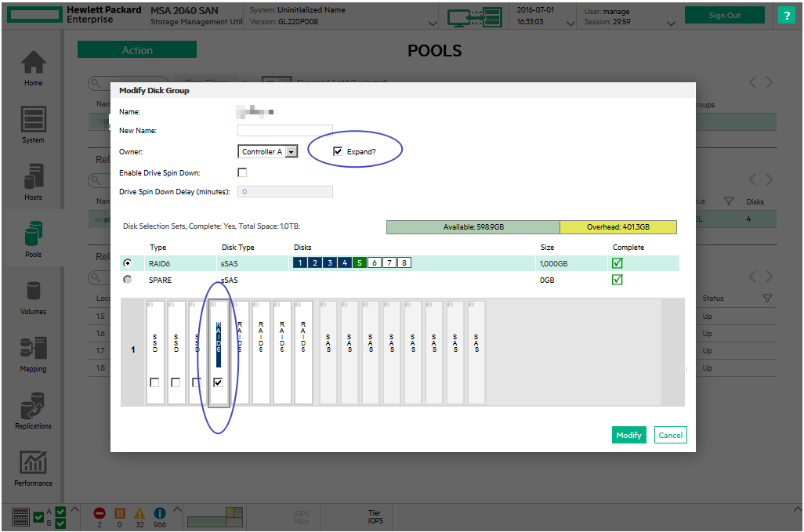The width and height of the screenshot is (804, 532).
Task: Open the Replications section icon
Action: (x=34, y=405)
